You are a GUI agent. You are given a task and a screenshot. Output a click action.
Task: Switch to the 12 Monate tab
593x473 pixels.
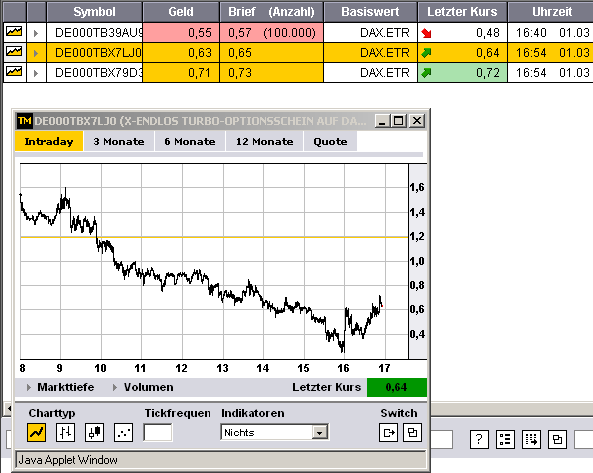pyautogui.click(x=265, y=141)
